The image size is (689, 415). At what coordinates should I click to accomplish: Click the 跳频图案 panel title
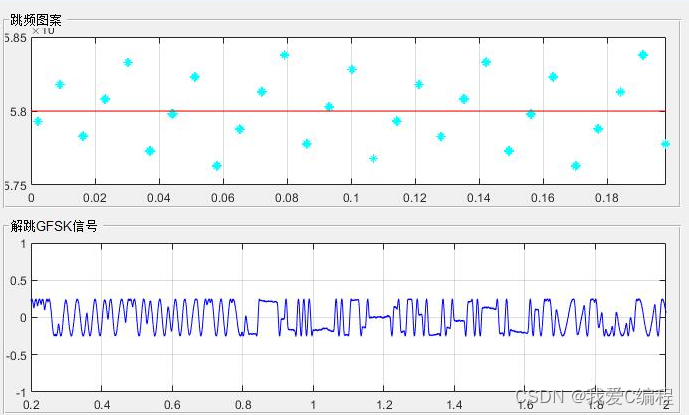tap(35, 19)
